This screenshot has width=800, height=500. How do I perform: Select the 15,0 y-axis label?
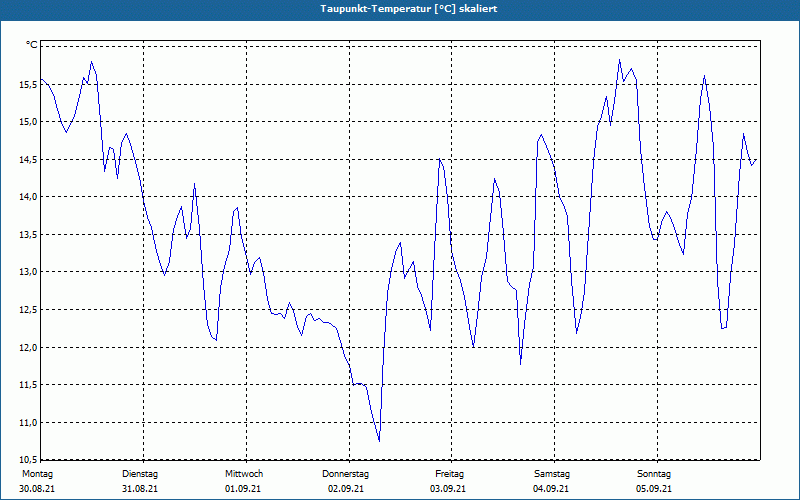(28, 122)
